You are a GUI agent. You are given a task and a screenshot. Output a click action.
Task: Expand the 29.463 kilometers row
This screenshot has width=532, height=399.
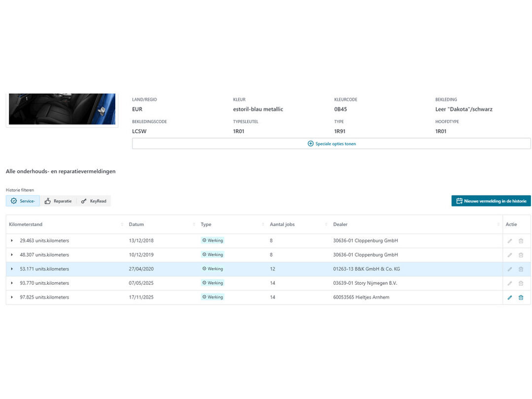point(12,241)
